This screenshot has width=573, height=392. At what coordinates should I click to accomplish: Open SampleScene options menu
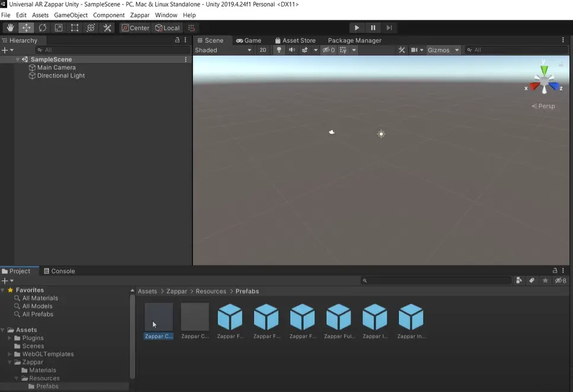pos(186,59)
